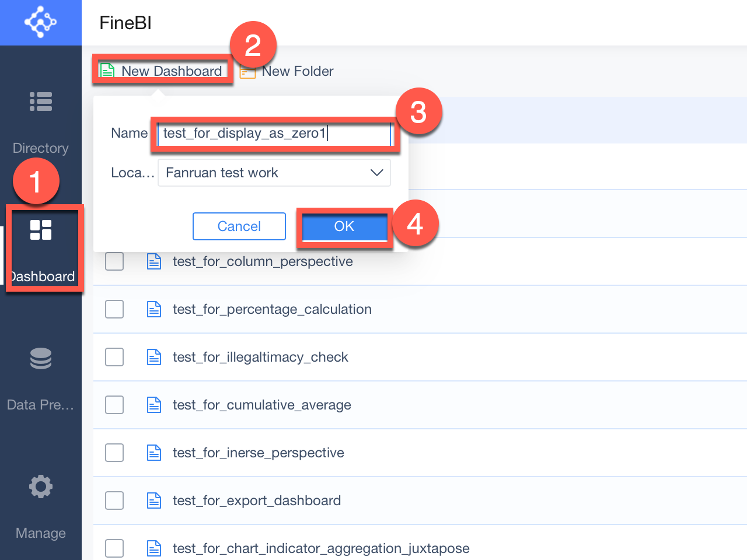Check the checkbox for test_for_percentage_calculation
This screenshot has height=560, width=747.
pos(114,309)
